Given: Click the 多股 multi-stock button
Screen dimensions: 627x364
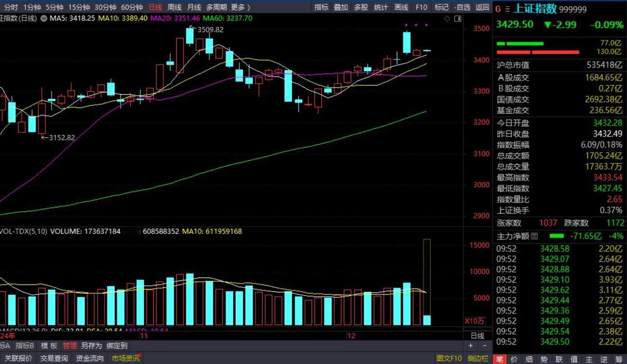Looking at the screenshot, I should [361, 7].
